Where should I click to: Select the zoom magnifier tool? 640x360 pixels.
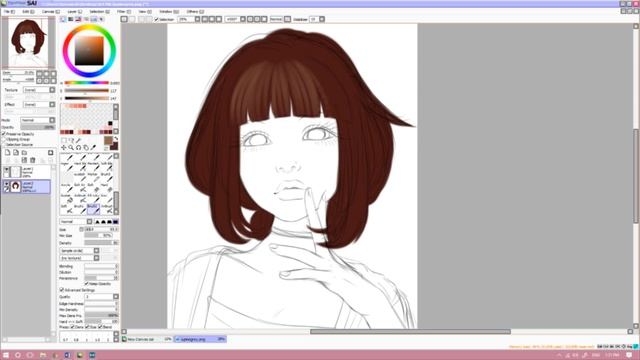71,147
